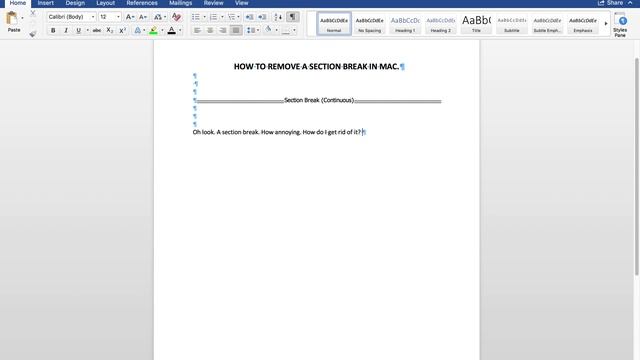Click the Paste clipboard icon
Screen dimensions: 640x360
click(12, 18)
